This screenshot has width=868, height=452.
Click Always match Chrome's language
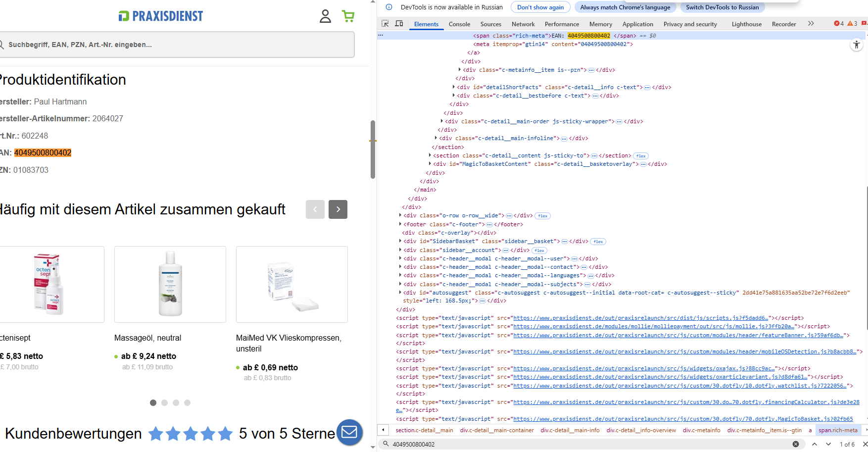click(x=625, y=7)
